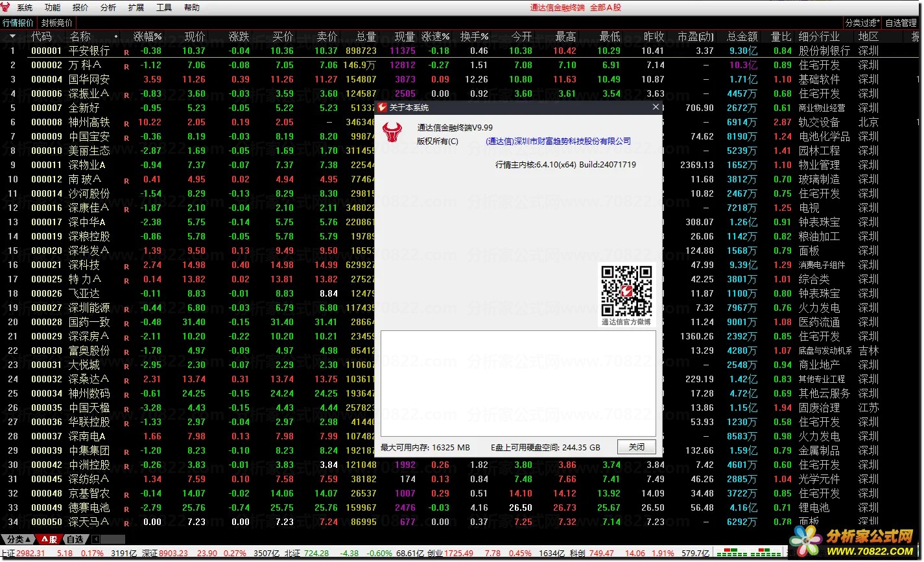Viewport: 924px width, 562px height.
Task: Open the 帮助 menu
Action: point(192,8)
